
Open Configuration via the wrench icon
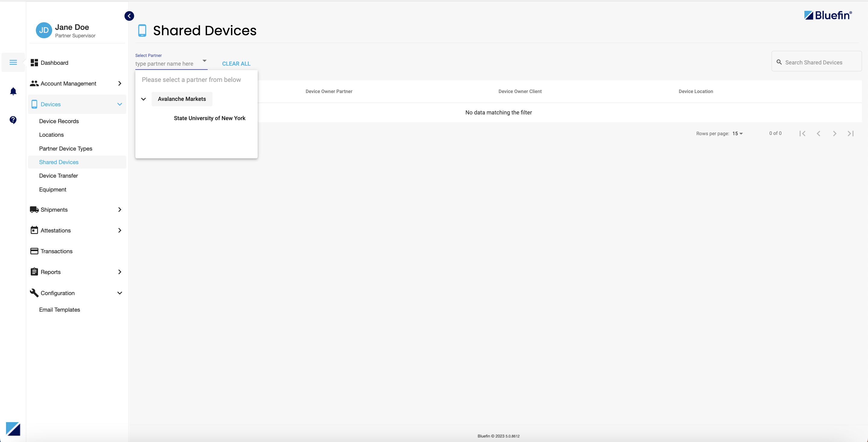(x=34, y=293)
